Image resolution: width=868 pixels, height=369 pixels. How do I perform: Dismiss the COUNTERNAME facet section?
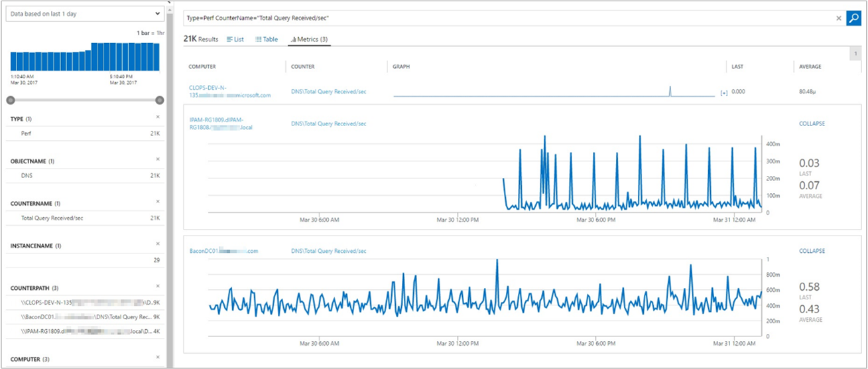[x=158, y=201]
